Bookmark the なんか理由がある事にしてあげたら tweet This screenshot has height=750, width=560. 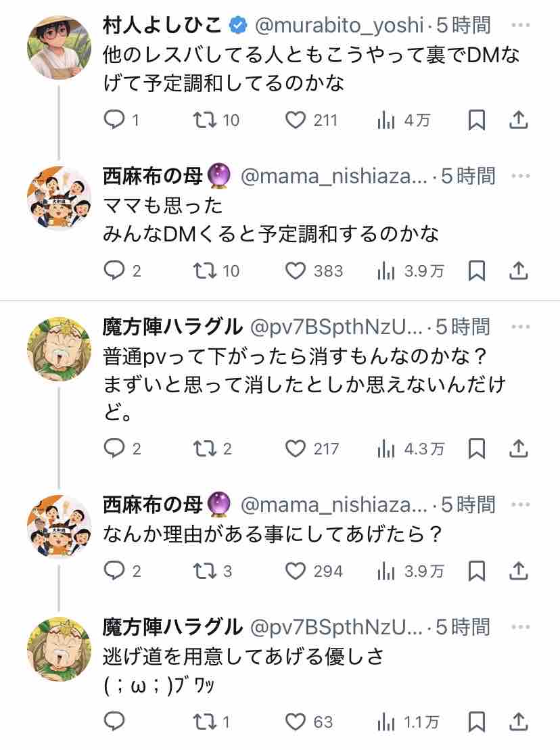pyautogui.click(x=477, y=571)
